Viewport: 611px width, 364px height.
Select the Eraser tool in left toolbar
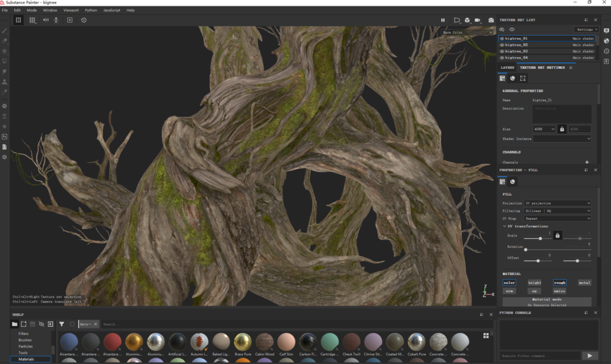[x=5, y=41]
